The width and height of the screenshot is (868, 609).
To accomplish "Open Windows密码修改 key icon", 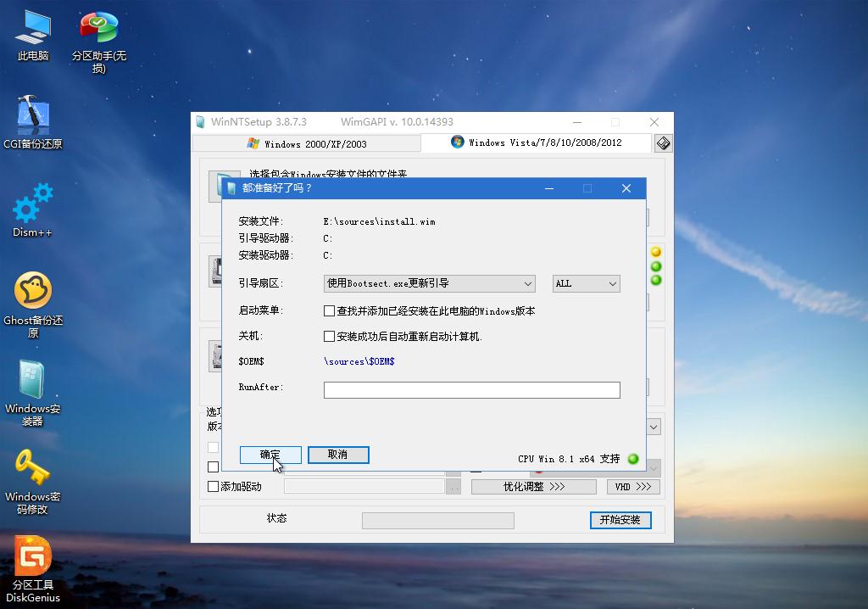I will (x=33, y=482).
